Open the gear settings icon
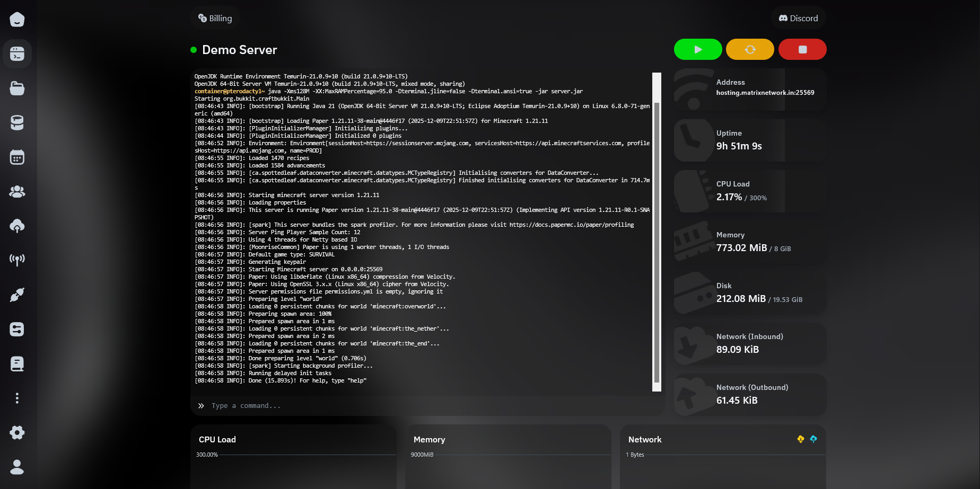The width and height of the screenshot is (980, 489). click(x=17, y=432)
